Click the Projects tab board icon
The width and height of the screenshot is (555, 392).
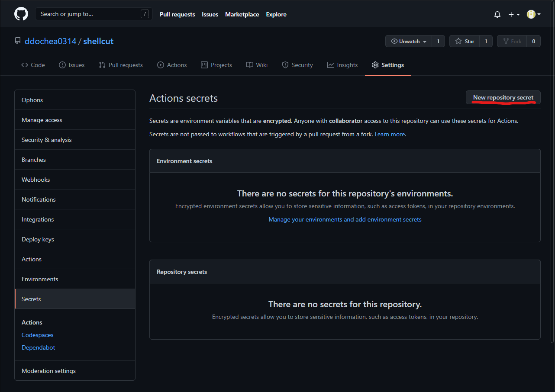(x=204, y=65)
